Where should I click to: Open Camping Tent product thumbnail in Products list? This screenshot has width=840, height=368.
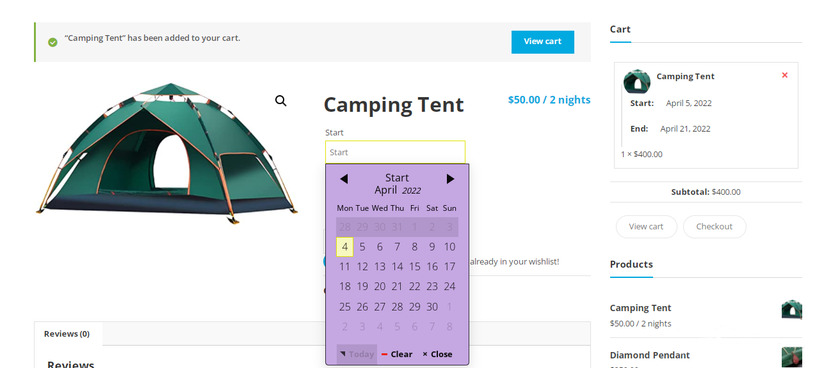[792, 310]
